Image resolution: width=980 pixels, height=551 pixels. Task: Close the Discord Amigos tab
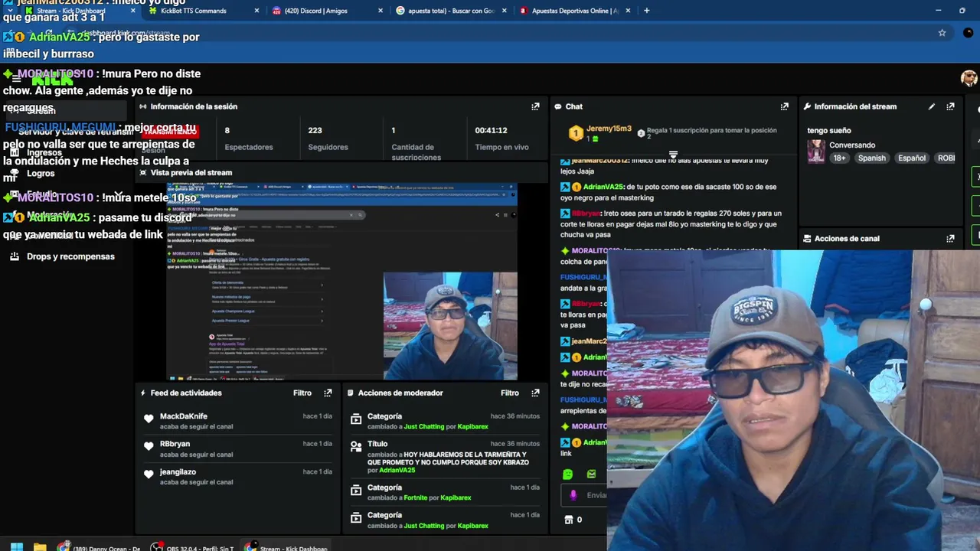381,11
